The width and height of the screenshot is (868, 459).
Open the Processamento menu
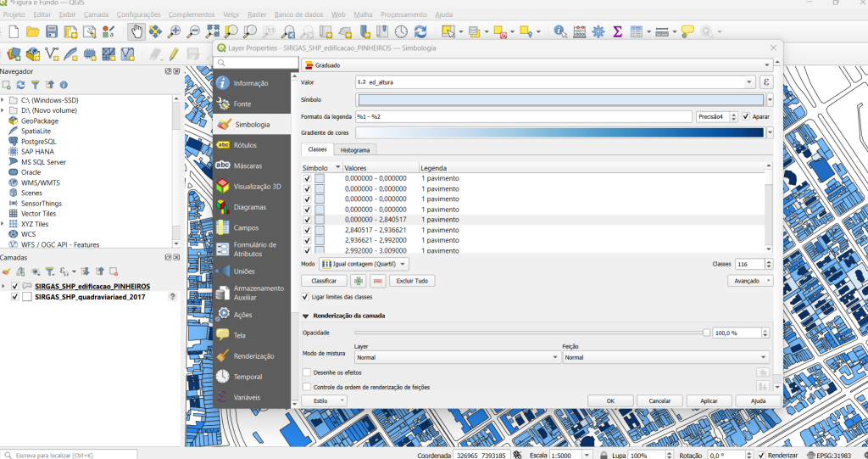tap(403, 14)
